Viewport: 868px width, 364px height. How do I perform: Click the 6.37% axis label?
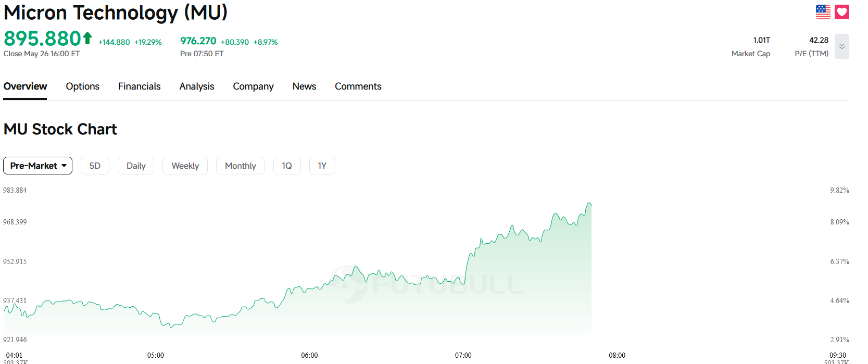tap(839, 262)
